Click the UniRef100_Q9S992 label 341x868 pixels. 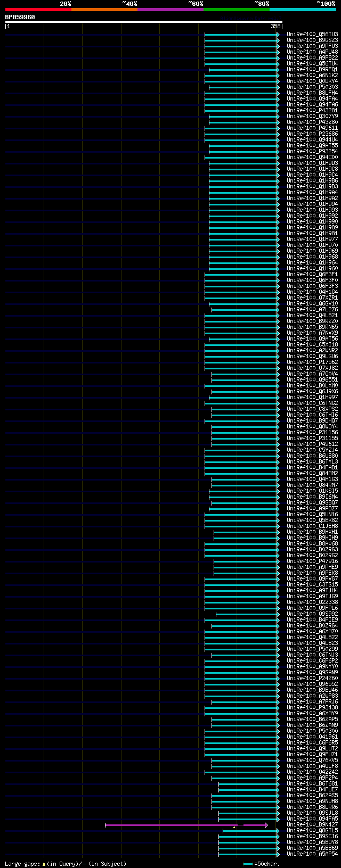(312, 614)
